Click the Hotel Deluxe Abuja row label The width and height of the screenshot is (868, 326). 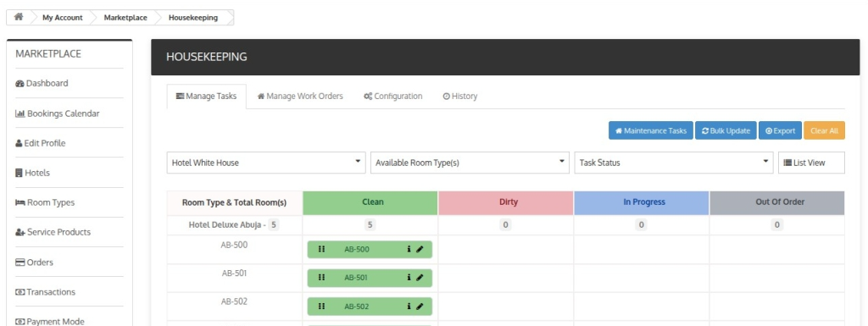pos(227,225)
